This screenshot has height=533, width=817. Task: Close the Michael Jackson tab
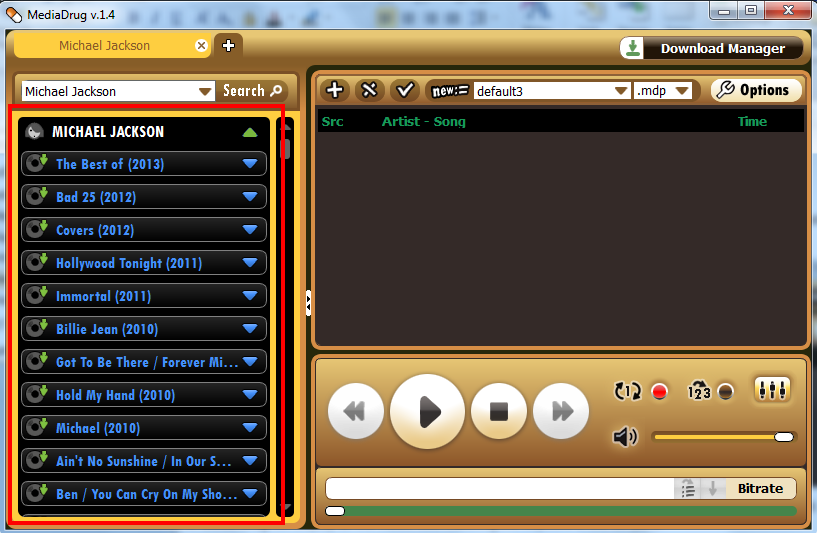[201, 46]
